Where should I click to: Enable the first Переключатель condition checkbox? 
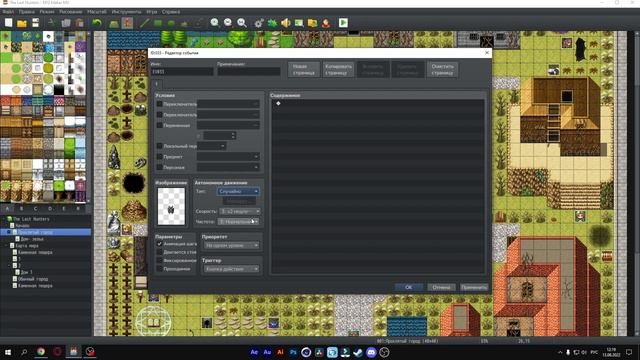(160, 104)
